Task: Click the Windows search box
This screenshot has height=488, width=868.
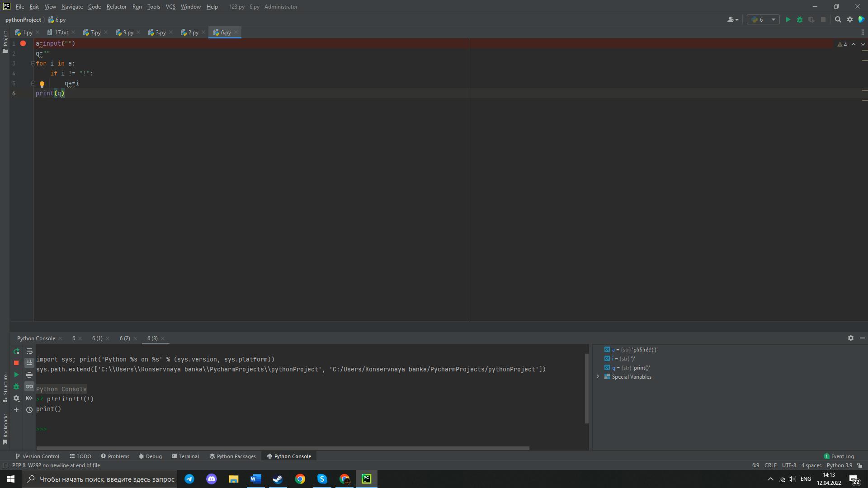Action: tap(99, 479)
